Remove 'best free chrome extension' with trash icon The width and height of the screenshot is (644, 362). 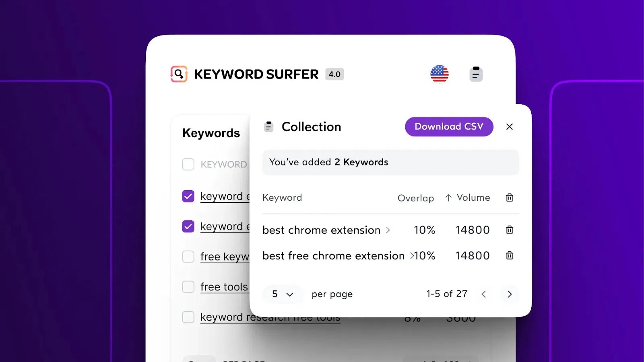(x=510, y=255)
